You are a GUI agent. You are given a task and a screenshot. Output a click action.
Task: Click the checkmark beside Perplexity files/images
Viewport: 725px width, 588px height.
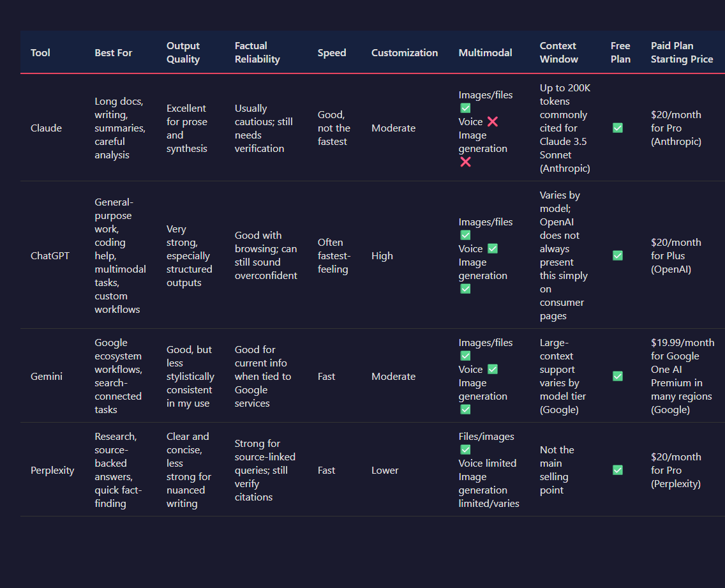click(465, 449)
